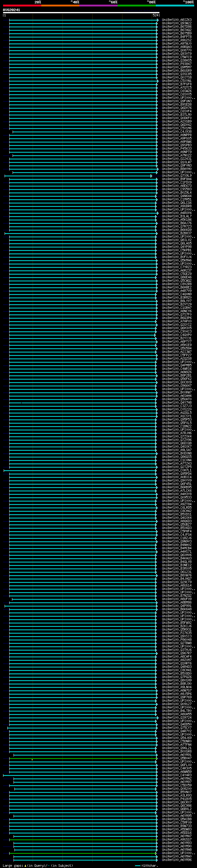Pick the UniRef100_C6LRD5 hit label
This screenshot has height=868, width=197.
177,508
